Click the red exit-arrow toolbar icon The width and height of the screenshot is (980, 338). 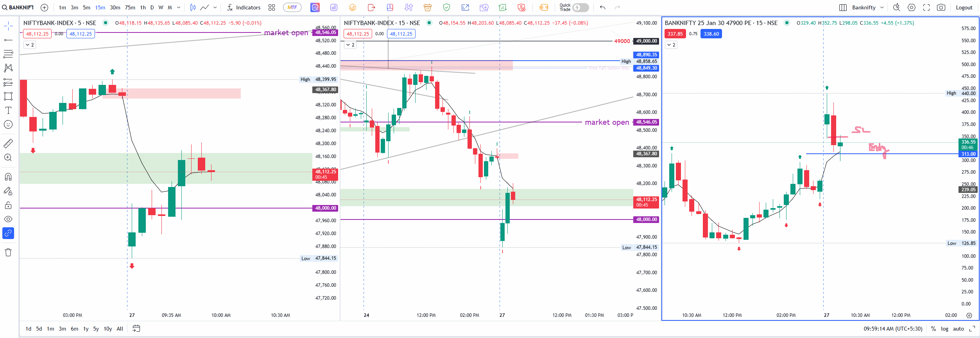pyautogui.click(x=371, y=7)
